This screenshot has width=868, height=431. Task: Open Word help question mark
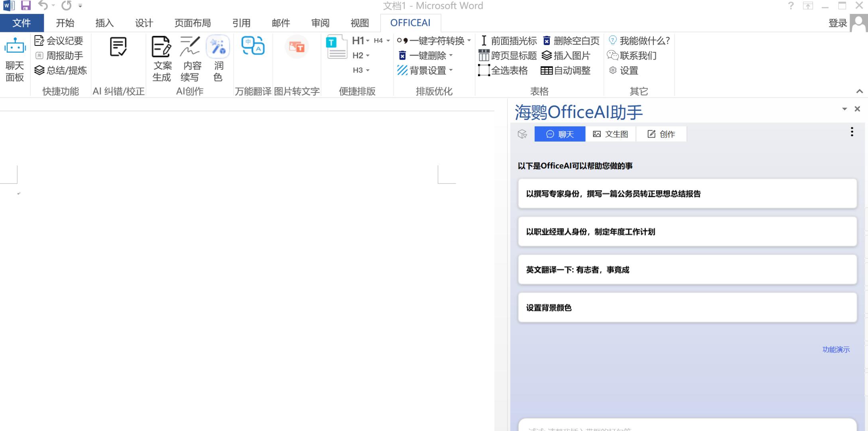pos(791,6)
